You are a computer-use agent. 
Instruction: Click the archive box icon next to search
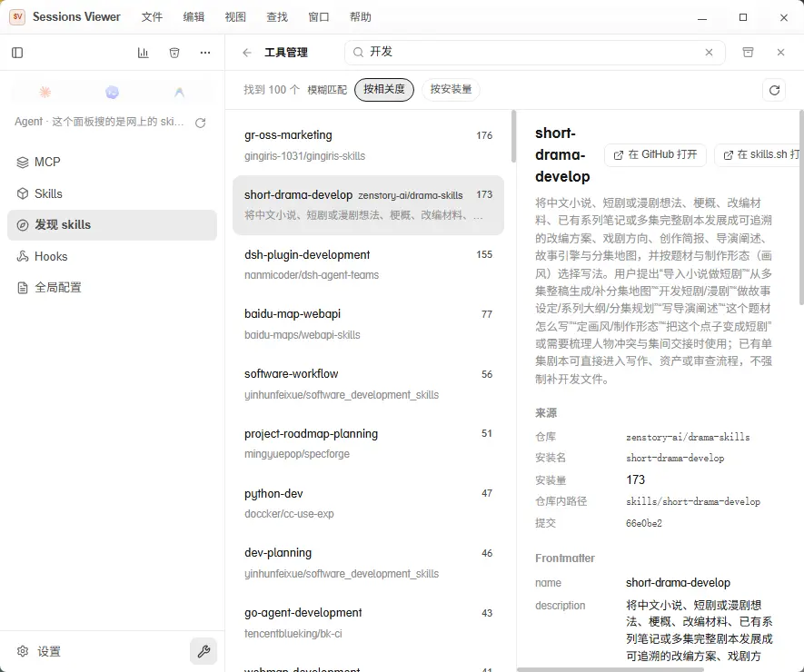pyautogui.click(x=748, y=53)
